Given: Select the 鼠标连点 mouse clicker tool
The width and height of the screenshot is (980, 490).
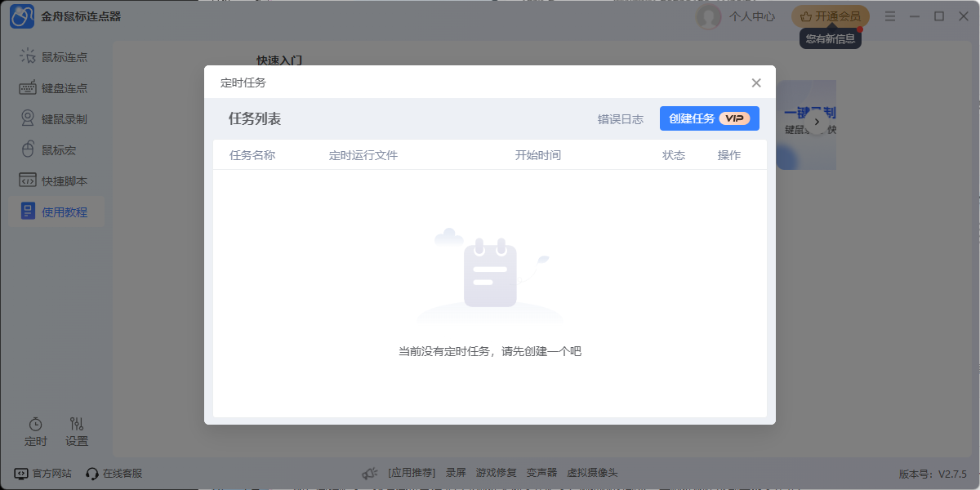Looking at the screenshot, I should 57,56.
